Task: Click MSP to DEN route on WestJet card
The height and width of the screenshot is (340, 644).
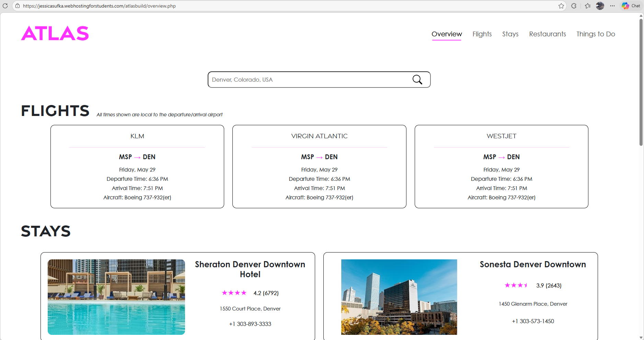Action: [x=501, y=157]
